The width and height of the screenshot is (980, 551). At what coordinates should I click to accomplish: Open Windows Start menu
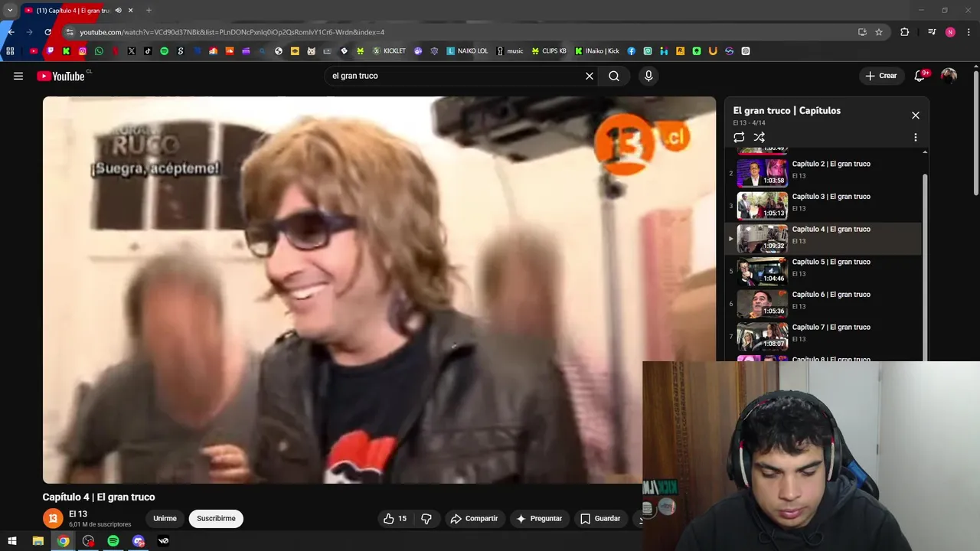pos(12,541)
